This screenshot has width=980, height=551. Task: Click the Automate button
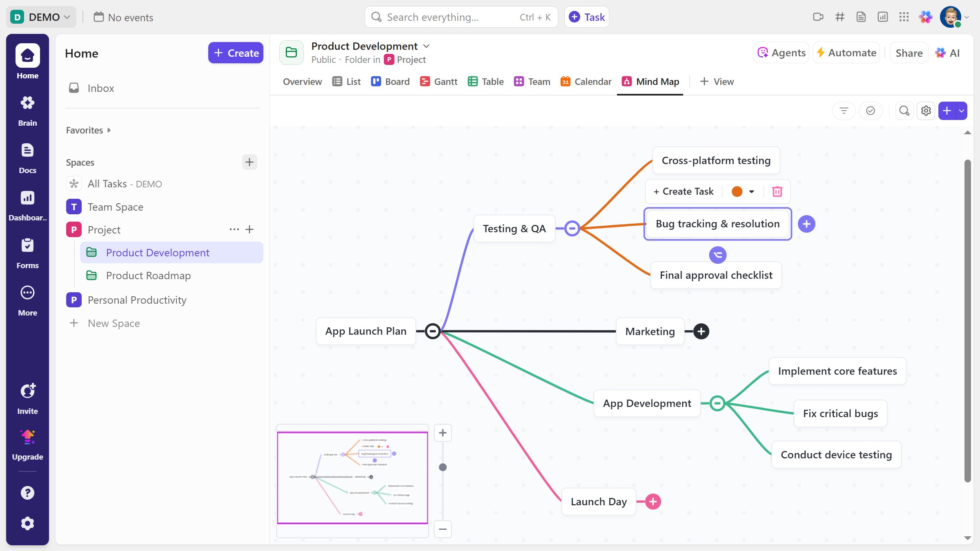(846, 53)
